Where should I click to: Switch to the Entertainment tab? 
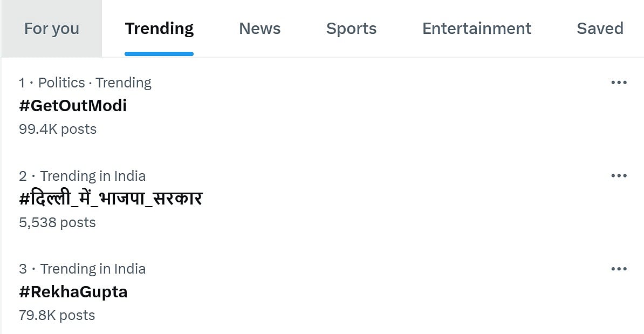[x=477, y=29]
